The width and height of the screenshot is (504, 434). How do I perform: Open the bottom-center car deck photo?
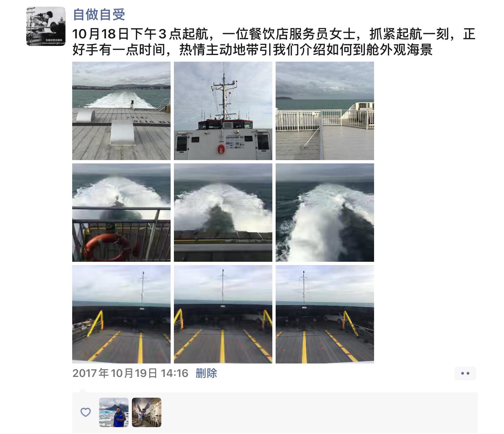(x=223, y=314)
